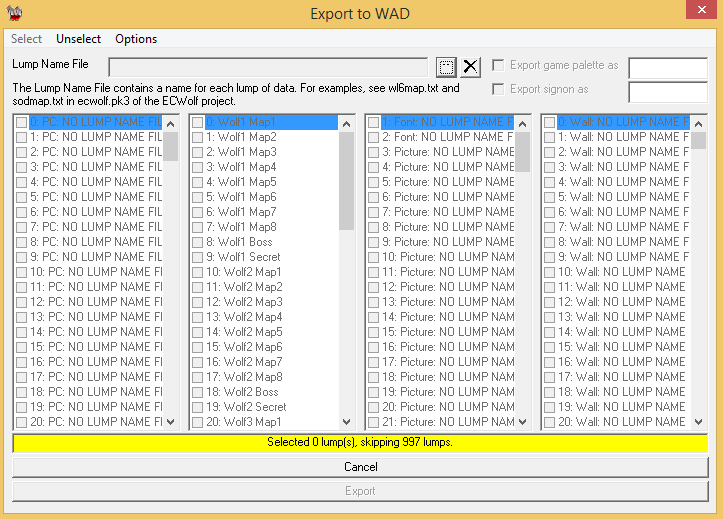This screenshot has width=723, height=519.
Task: Click scroll-up arrow of Wolf maps list
Action: tap(347, 124)
